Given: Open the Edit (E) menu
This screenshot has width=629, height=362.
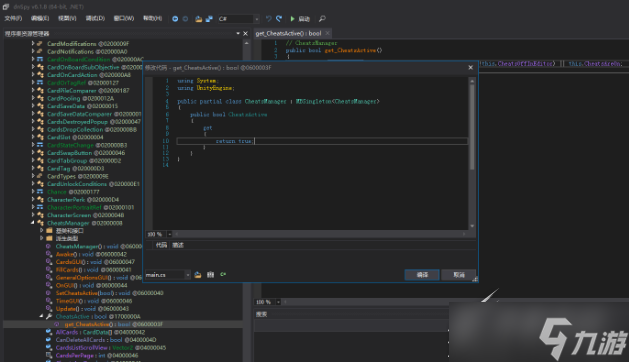Looking at the screenshot, I should [40, 18].
